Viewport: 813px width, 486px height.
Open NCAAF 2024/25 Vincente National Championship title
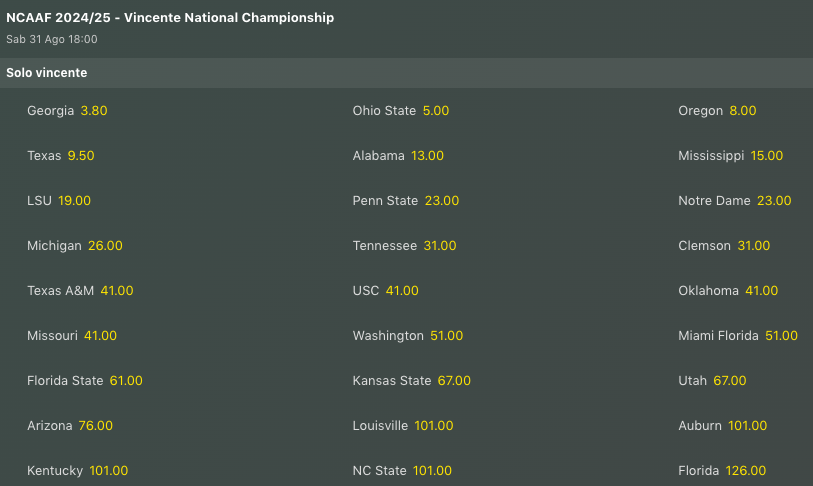[170, 18]
